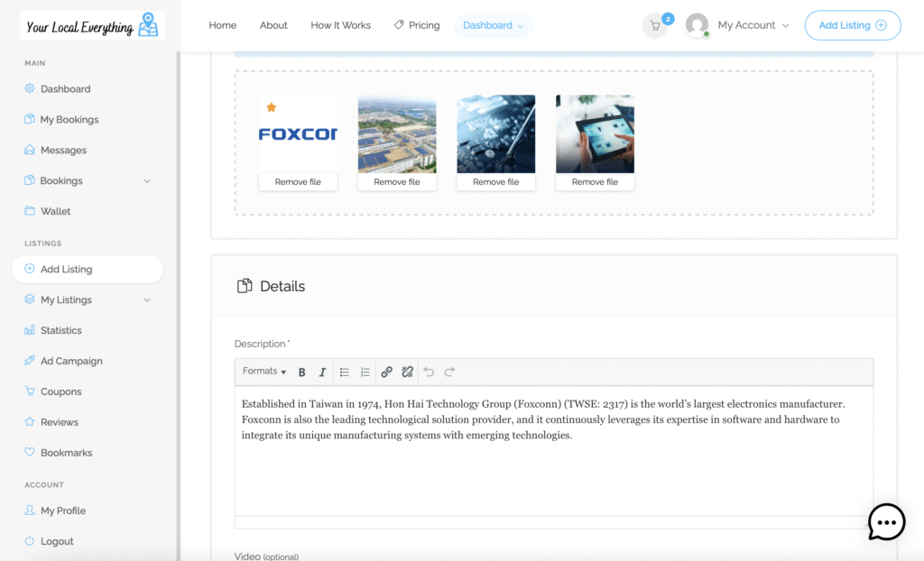
Task: Insert a bulleted list
Action: [x=345, y=372]
